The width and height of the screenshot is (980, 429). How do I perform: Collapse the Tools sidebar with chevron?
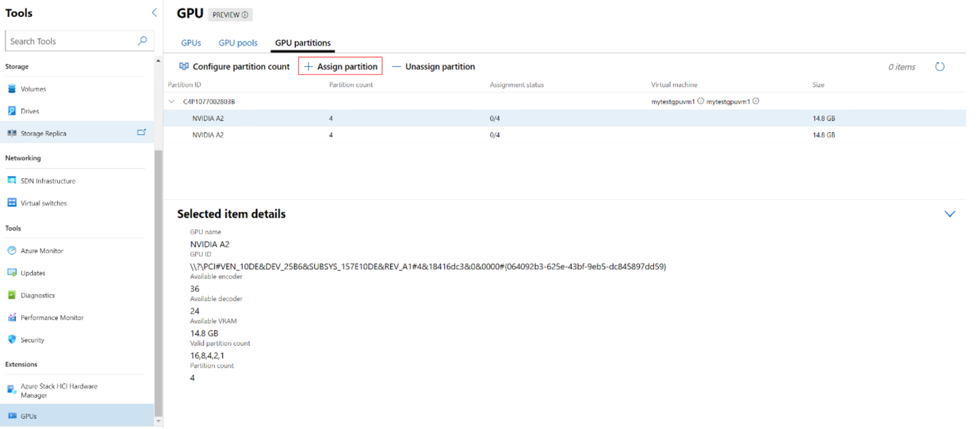click(154, 13)
